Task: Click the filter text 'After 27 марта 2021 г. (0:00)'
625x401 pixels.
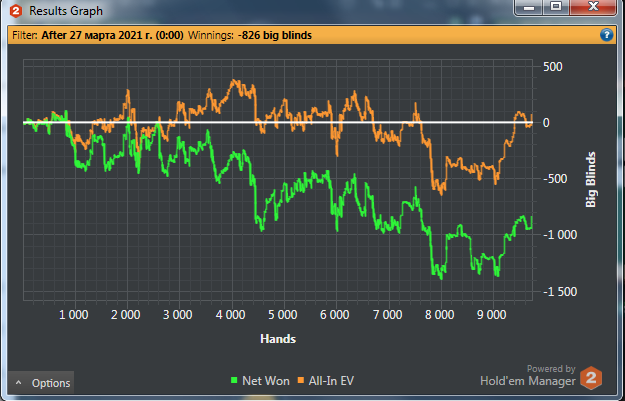Action: [112, 35]
